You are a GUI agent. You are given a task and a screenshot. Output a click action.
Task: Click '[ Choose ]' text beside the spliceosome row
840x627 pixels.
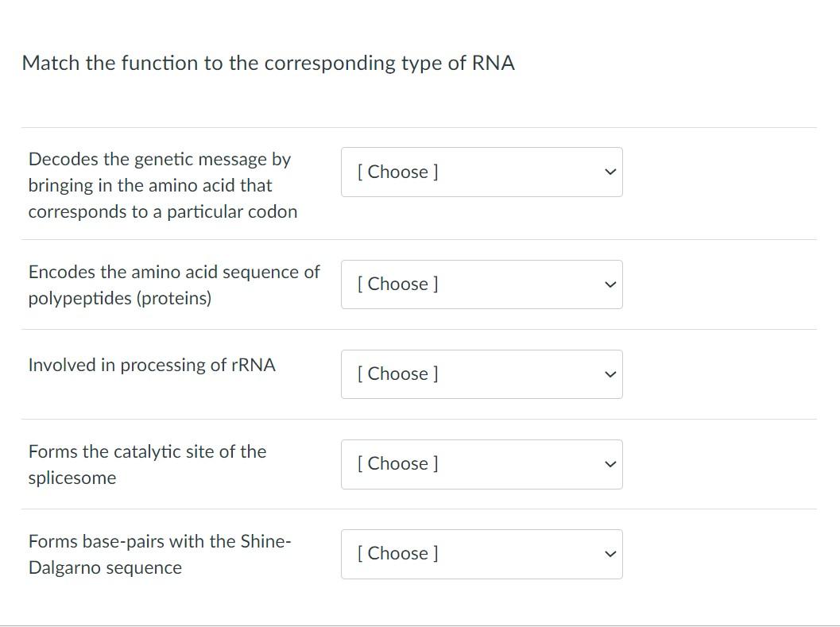coord(397,463)
